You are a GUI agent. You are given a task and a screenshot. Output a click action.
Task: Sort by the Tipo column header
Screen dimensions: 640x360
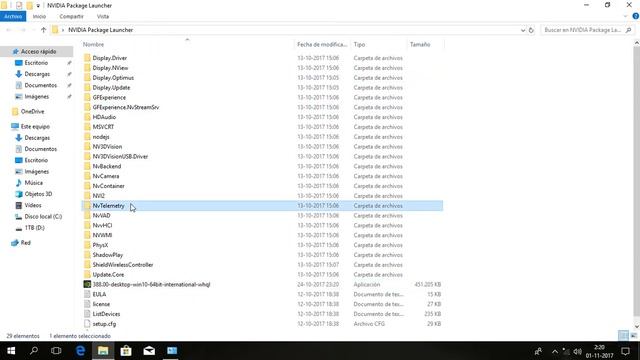379,44
